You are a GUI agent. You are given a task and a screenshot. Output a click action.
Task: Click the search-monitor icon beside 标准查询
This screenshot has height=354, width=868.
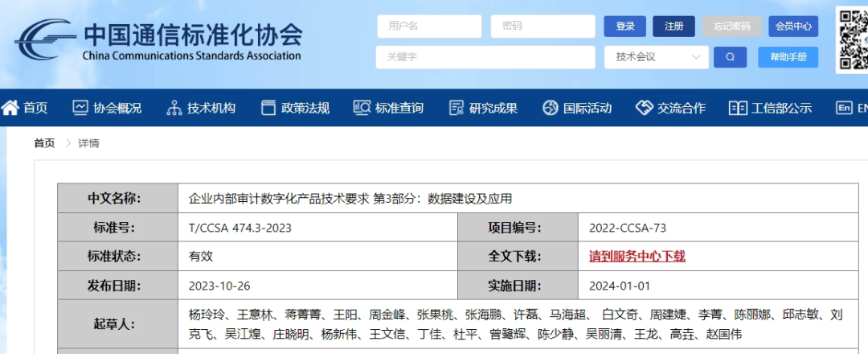[x=362, y=108]
